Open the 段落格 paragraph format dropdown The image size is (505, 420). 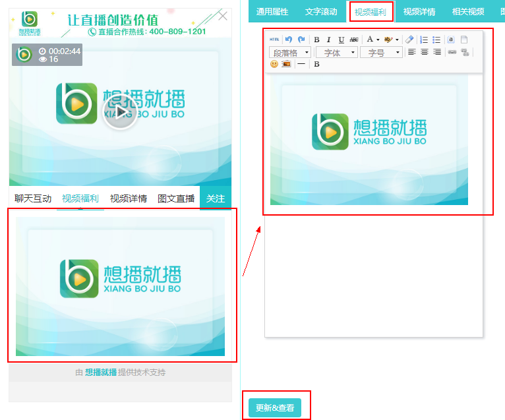tap(290, 52)
